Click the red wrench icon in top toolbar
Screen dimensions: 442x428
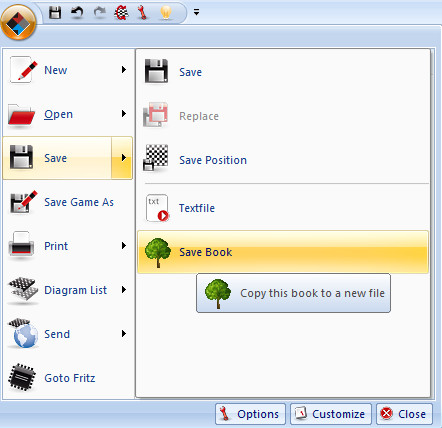(143, 13)
